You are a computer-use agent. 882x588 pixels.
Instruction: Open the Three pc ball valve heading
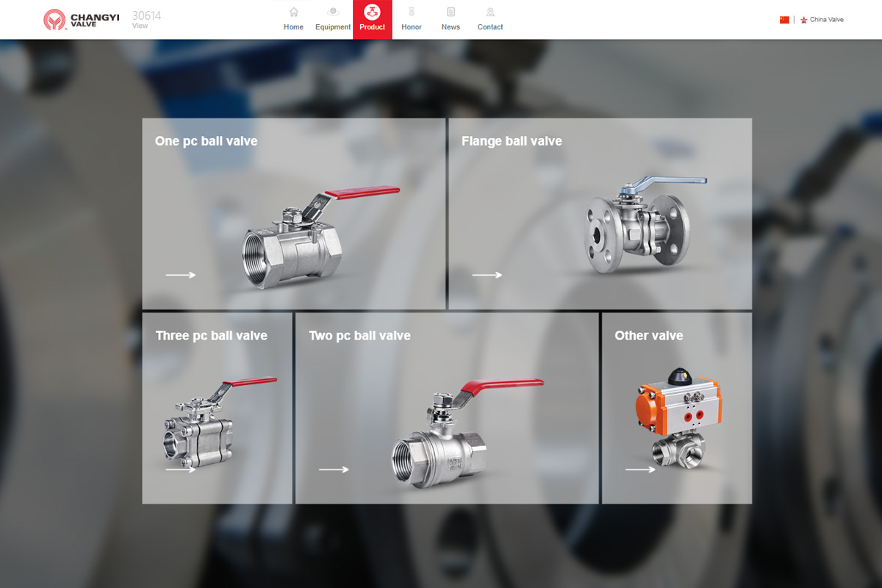point(211,336)
